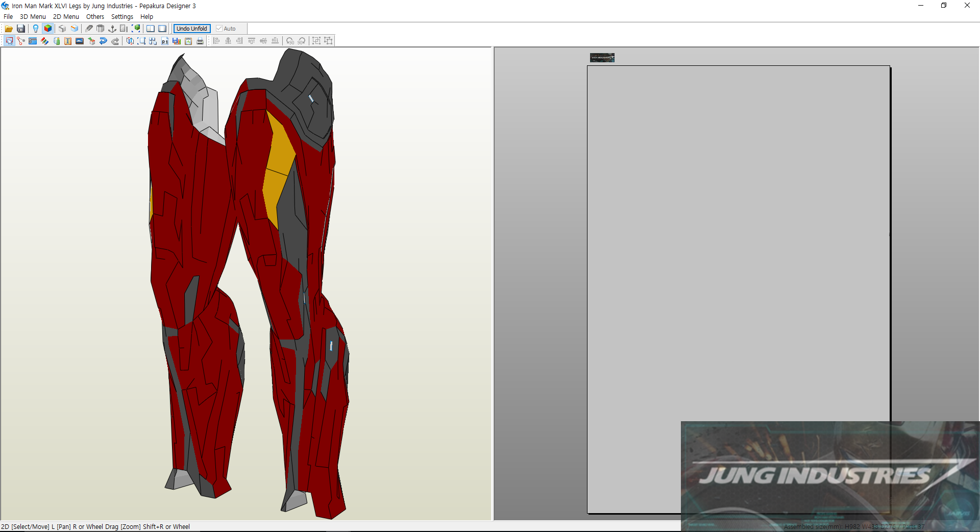Viewport: 980px width, 532px height.
Task: Select the colored pencils edge color tool
Action: (x=44, y=41)
